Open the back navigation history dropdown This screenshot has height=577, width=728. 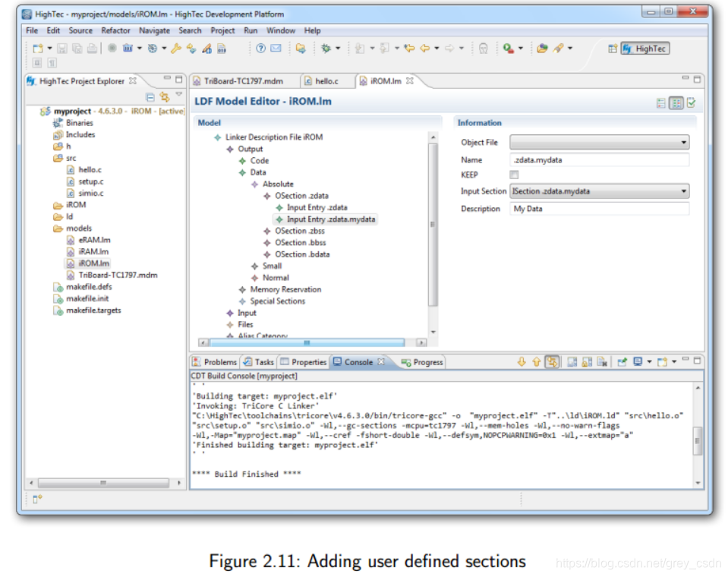point(437,49)
